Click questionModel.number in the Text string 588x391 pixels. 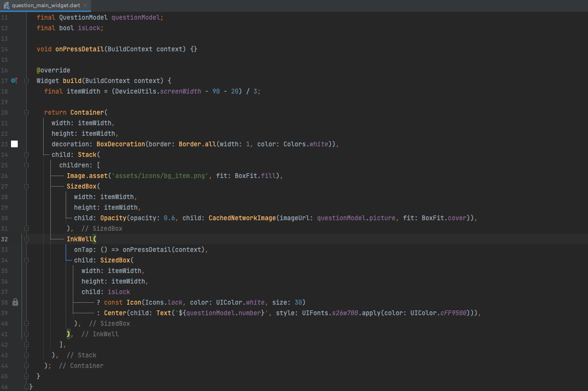click(x=224, y=313)
